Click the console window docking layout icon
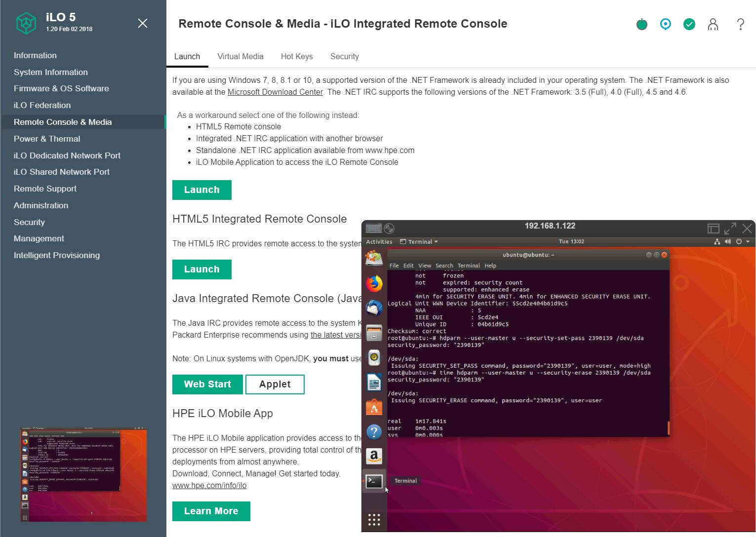This screenshot has height=537, width=756. [x=713, y=228]
